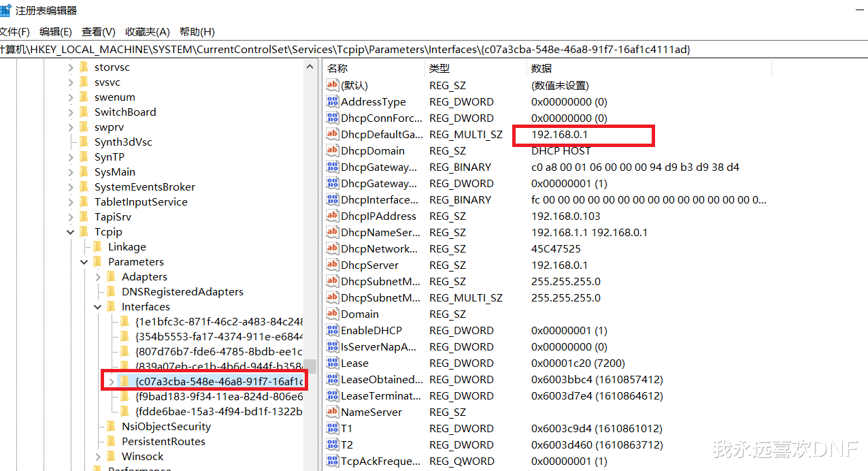Click the DhcpInterface... binary icon
The image size is (868, 471).
[x=332, y=199]
